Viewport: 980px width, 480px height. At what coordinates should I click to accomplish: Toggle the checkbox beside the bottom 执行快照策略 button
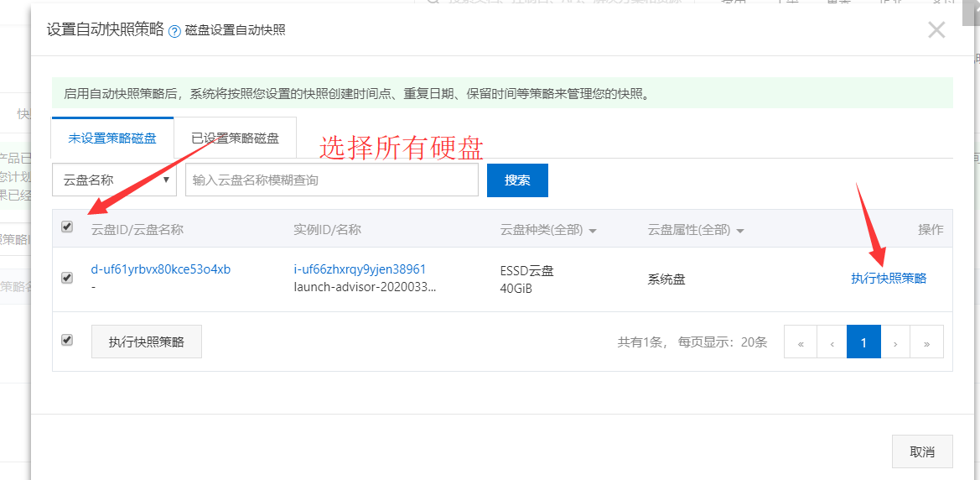click(x=67, y=340)
